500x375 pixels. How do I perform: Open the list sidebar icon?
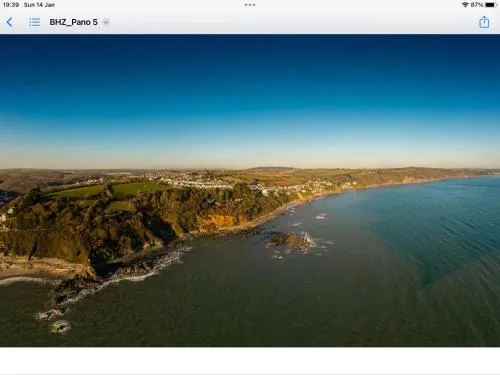[34, 22]
